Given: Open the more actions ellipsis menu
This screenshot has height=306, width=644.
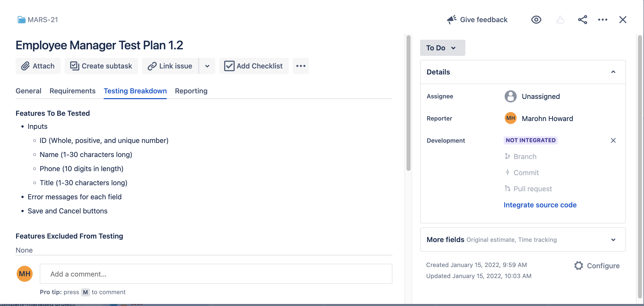Looking at the screenshot, I should (x=602, y=20).
